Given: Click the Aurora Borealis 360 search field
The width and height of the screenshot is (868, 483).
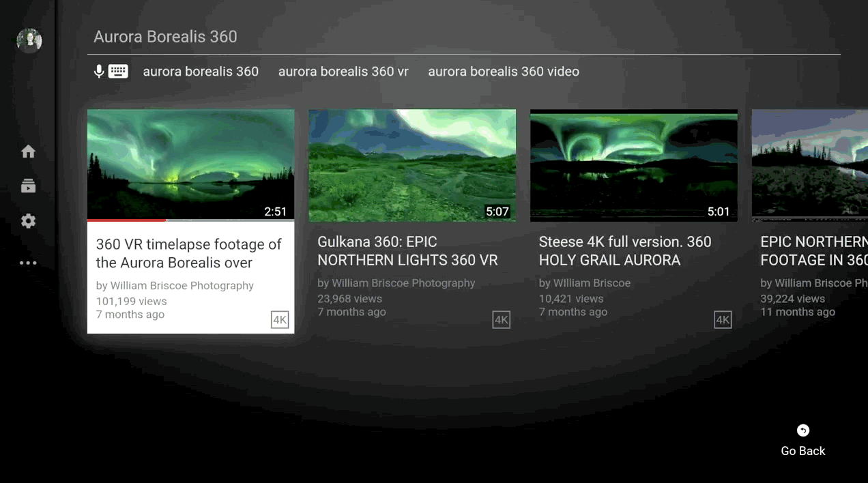Looking at the screenshot, I should (x=464, y=37).
